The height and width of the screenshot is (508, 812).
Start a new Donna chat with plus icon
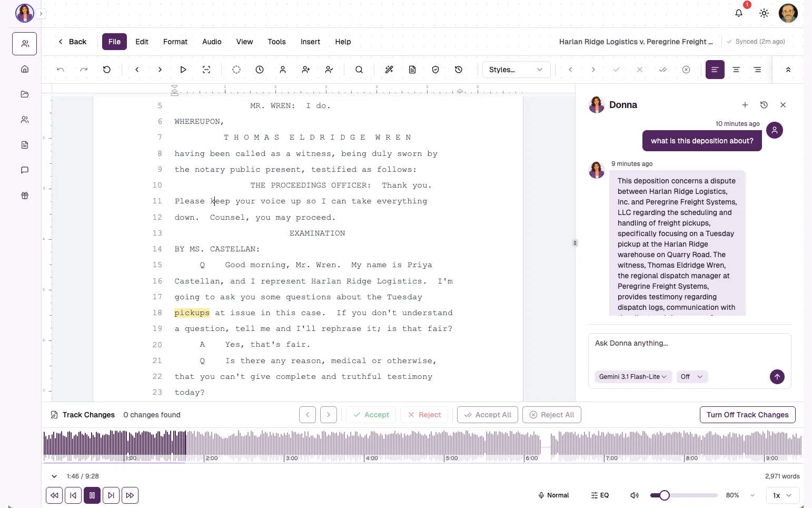745,105
